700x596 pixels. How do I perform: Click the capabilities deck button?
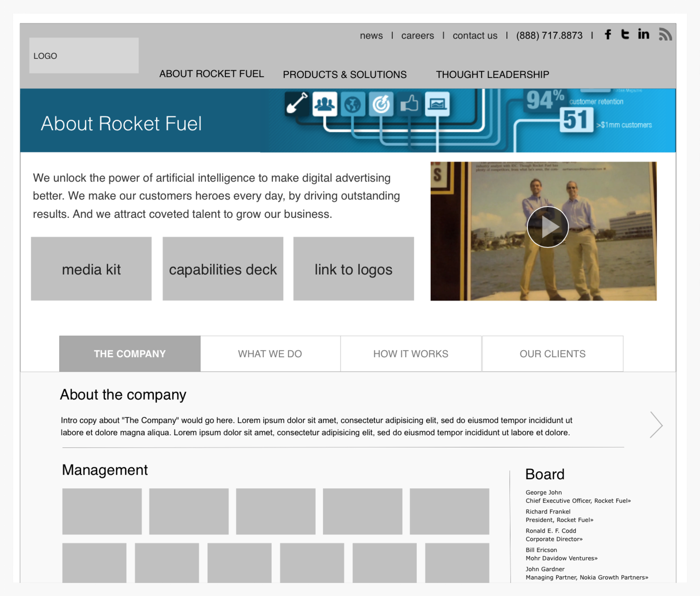click(223, 269)
